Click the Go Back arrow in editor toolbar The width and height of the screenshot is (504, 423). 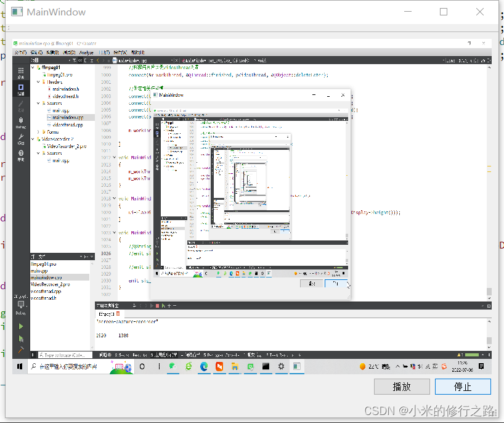[98, 60]
